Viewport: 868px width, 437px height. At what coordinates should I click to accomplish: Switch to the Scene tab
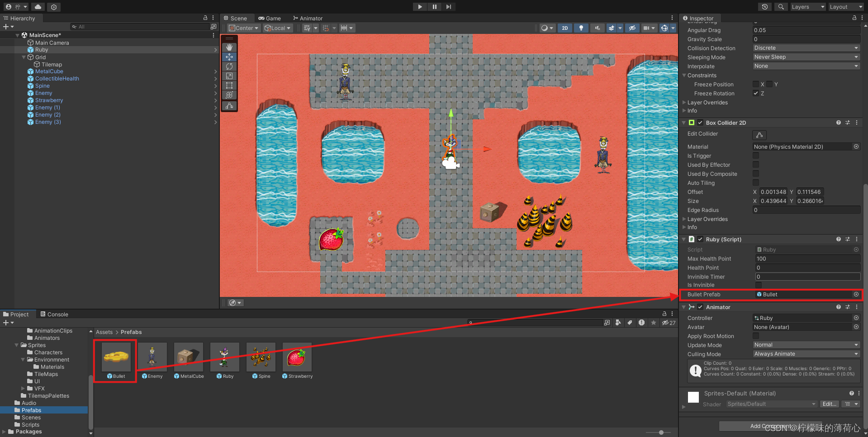point(235,19)
